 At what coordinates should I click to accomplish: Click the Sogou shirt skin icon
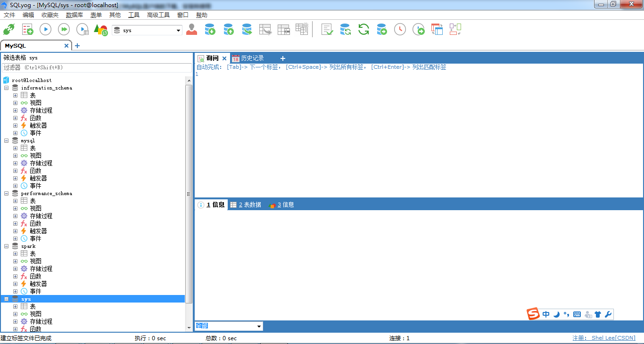[x=598, y=314]
